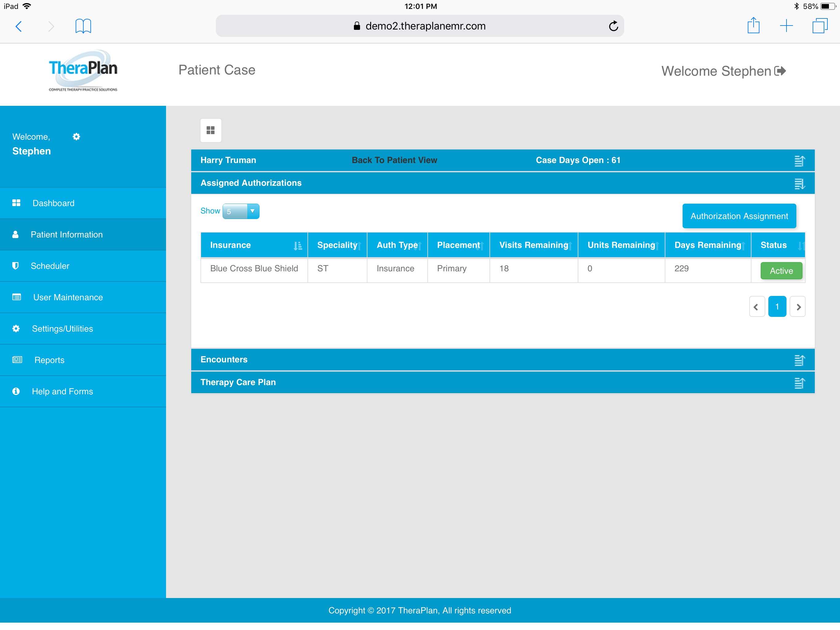Tap the Safari share icon
Viewport: 840px width, 630px height.
[753, 26]
